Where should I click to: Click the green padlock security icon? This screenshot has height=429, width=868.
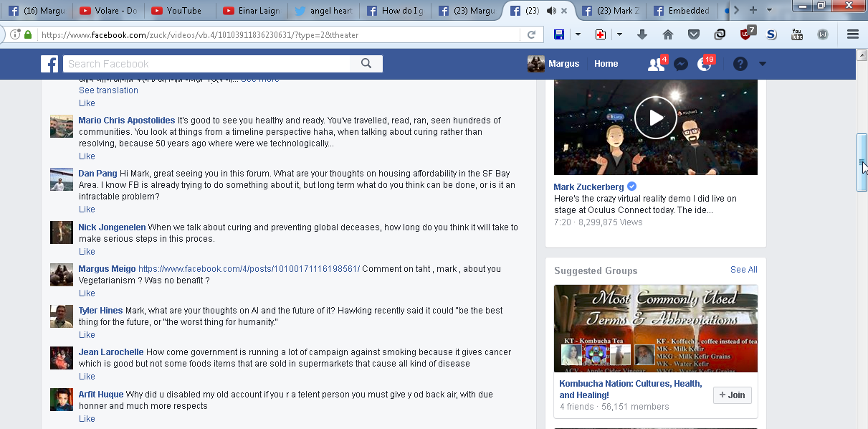[x=28, y=34]
